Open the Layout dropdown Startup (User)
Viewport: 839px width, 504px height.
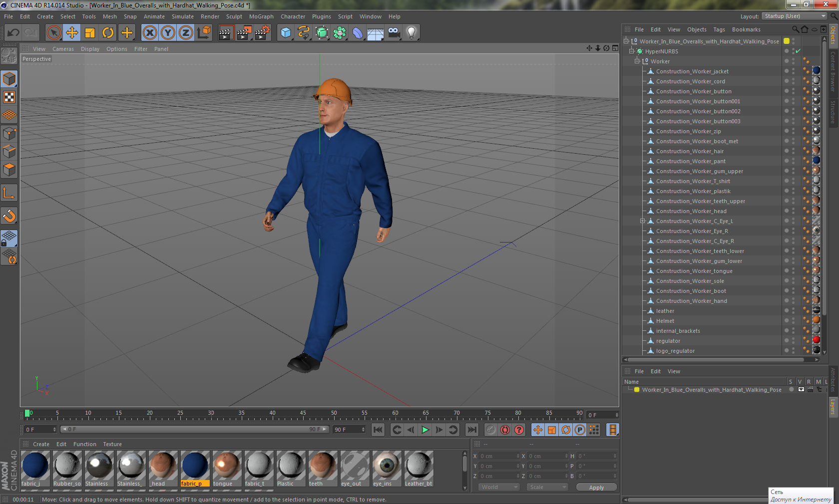pos(795,16)
